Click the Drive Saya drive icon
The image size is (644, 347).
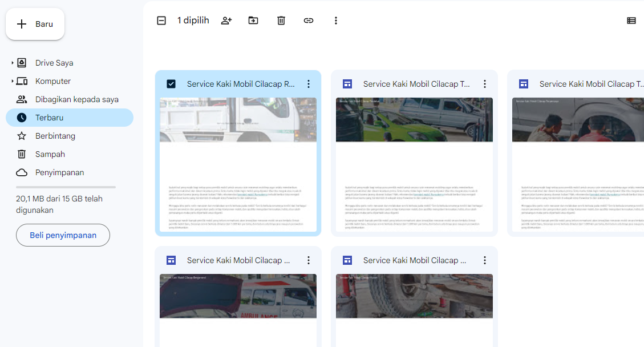click(22, 63)
